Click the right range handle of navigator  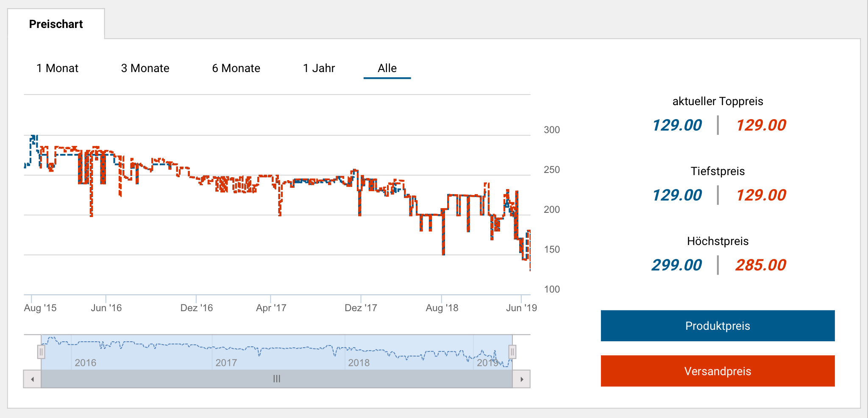point(512,352)
